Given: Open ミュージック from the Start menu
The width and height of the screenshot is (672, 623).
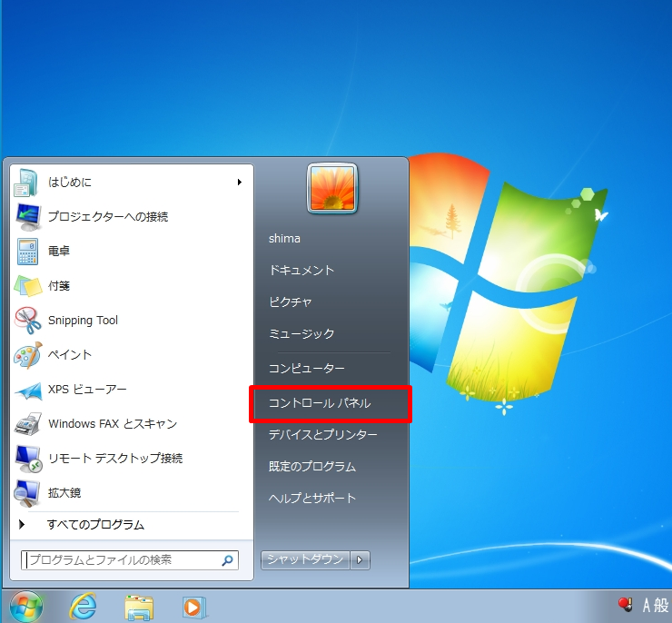Looking at the screenshot, I should click(x=301, y=334).
